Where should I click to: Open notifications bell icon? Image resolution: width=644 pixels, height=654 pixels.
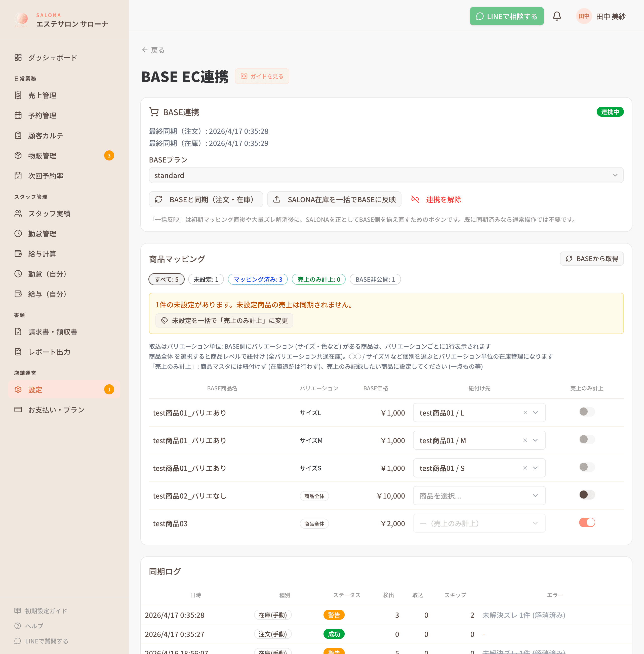click(557, 16)
